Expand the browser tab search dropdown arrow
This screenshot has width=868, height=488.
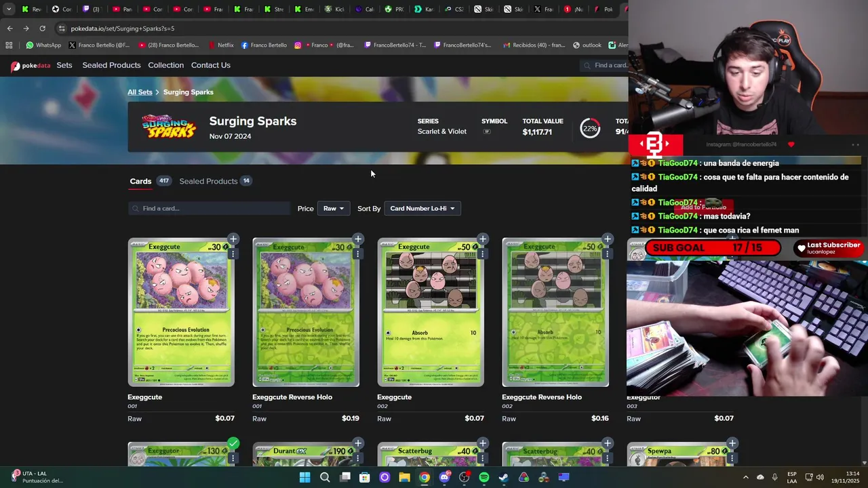point(9,9)
